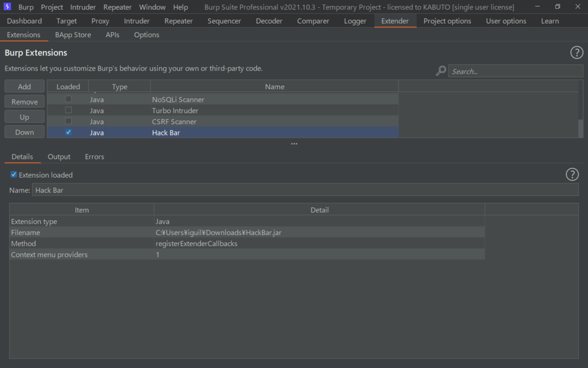Image resolution: width=588 pixels, height=368 pixels.
Task: Sort by the Loaded column header
Action: 68,87
